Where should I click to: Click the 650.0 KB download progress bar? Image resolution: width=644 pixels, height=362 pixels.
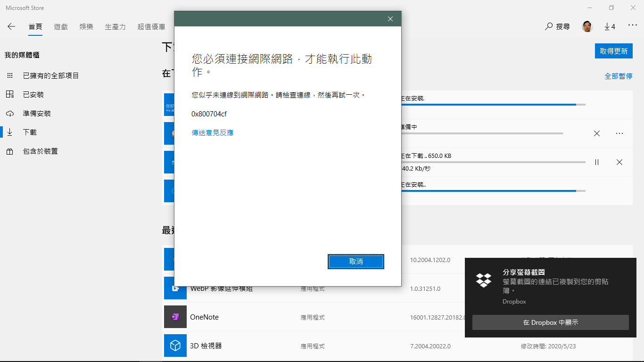coord(493,162)
